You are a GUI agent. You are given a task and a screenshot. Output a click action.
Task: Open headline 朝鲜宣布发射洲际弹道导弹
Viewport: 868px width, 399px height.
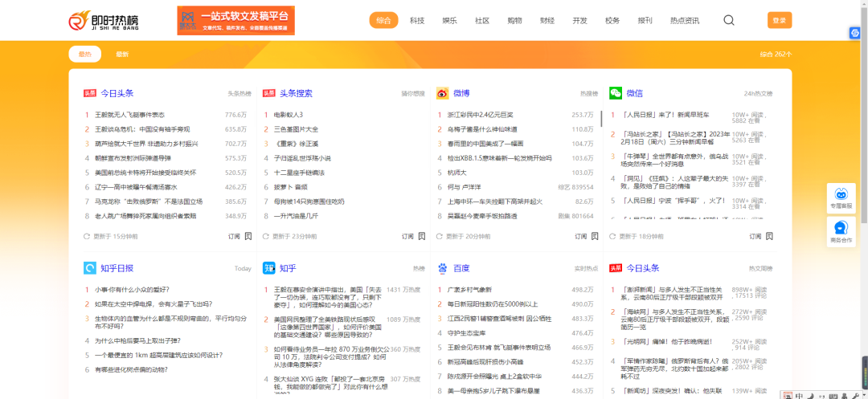(x=133, y=158)
